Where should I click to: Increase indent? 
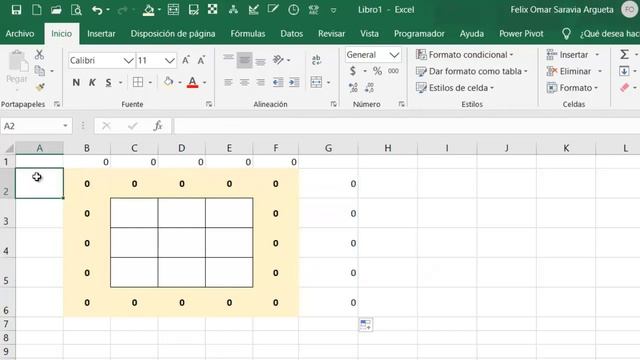point(294,82)
